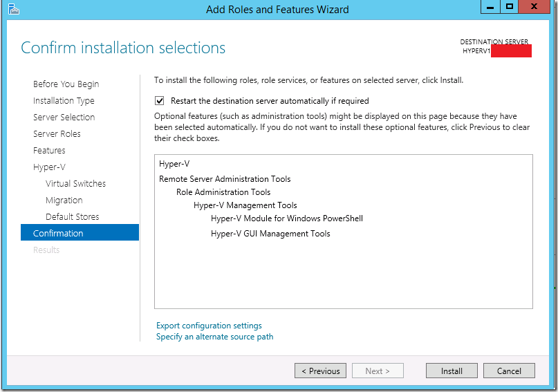Go to Before You Begin step

(66, 84)
